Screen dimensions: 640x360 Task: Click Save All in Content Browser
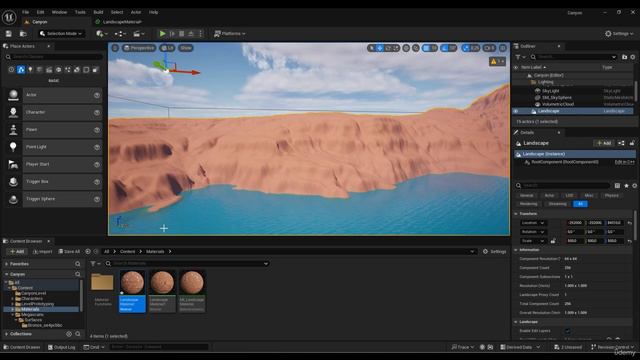pos(69,252)
